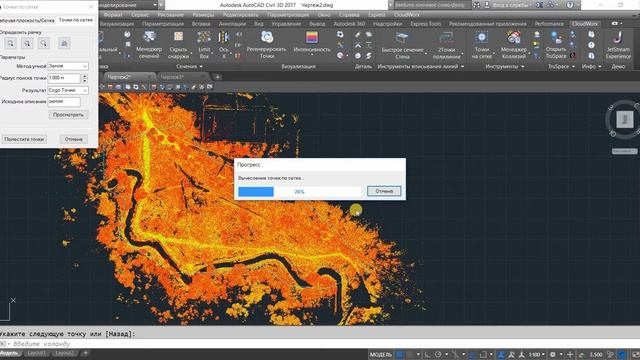Screen dimensions: 640x360
Task: Add a new layout with plus button
Action: [x=85, y=353]
